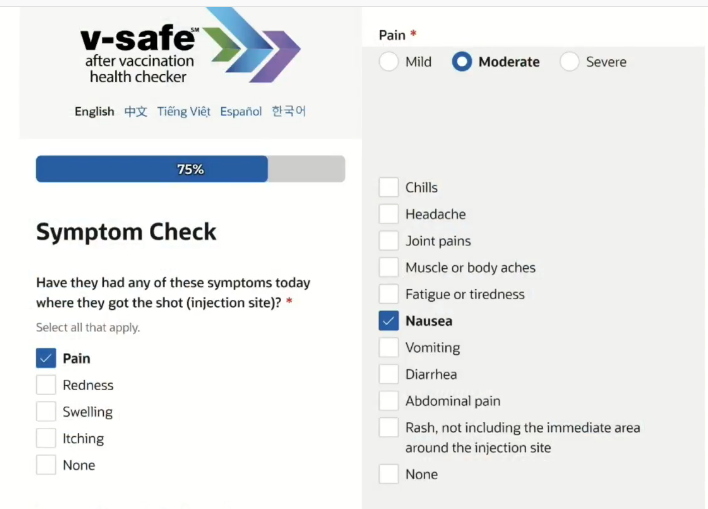Switch language to 한국어
The width and height of the screenshot is (708, 509).
coord(289,111)
